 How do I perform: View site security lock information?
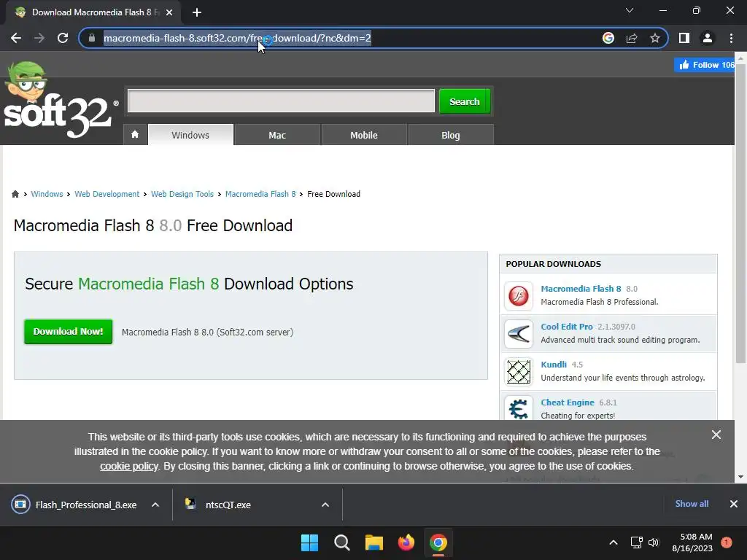(x=92, y=38)
